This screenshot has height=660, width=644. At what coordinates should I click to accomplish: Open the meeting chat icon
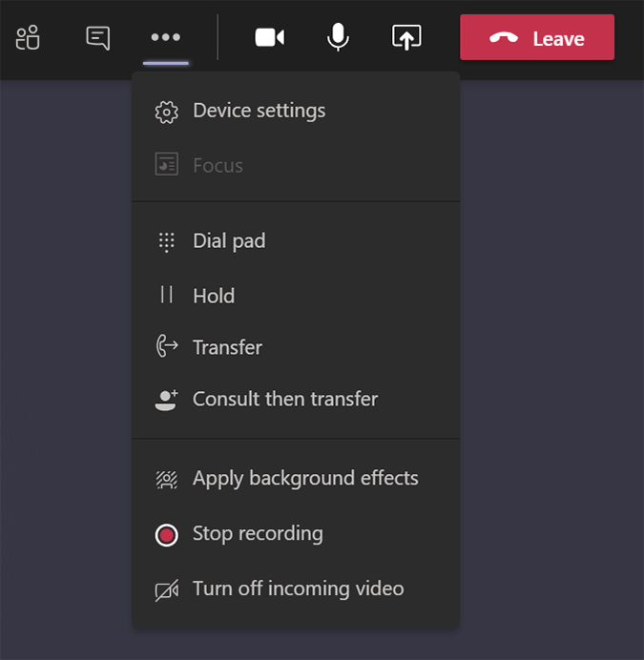click(97, 38)
